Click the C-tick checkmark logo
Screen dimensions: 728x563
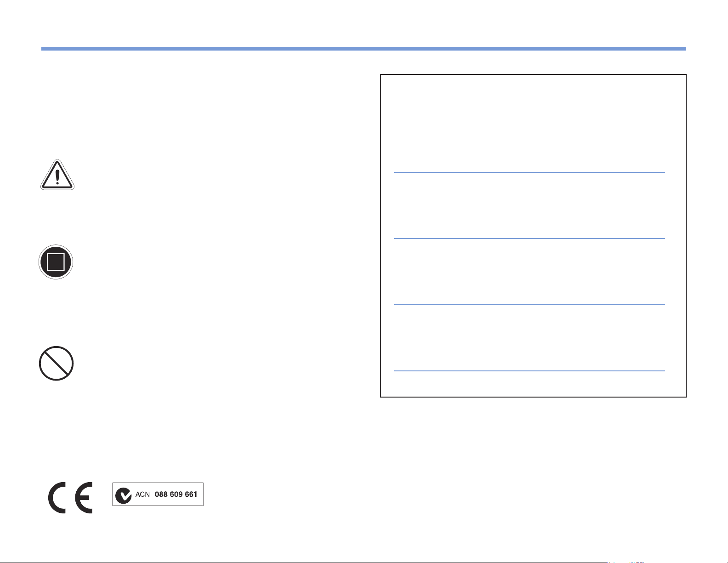[123, 495]
